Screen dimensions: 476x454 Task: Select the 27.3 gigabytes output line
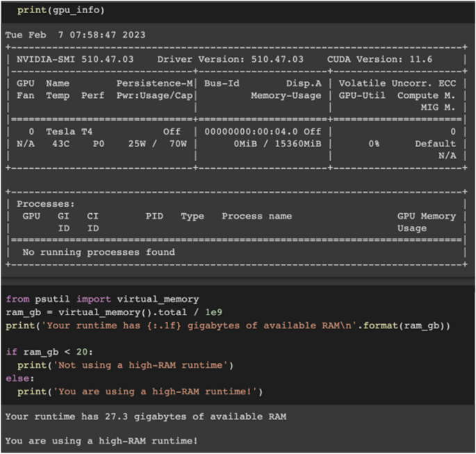click(x=145, y=417)
